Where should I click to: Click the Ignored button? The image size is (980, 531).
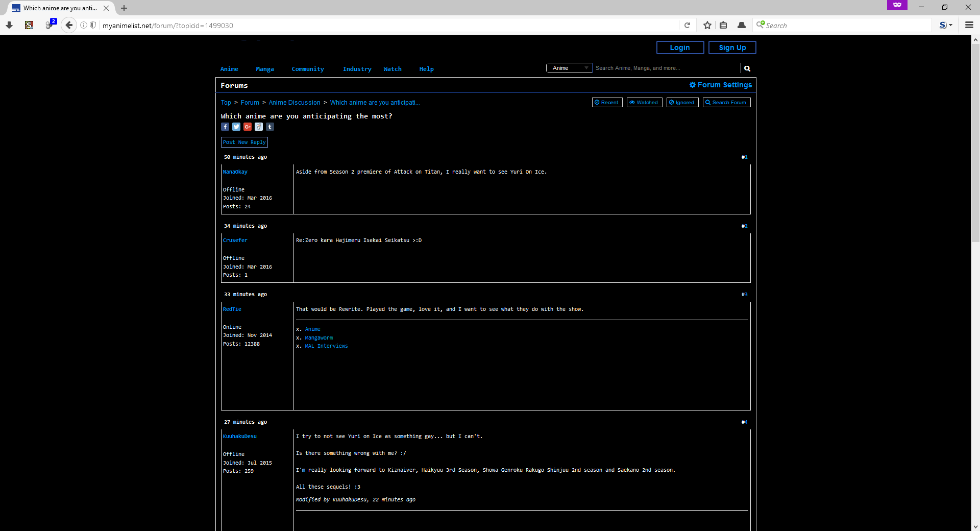pos(682,103)
